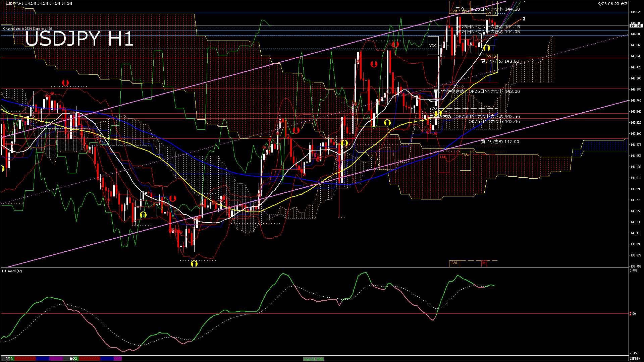Image resolution: width=644 pixels, height=362 pixels.
Task: Click the white number 2 trendline marker
Action: [524, 19]
